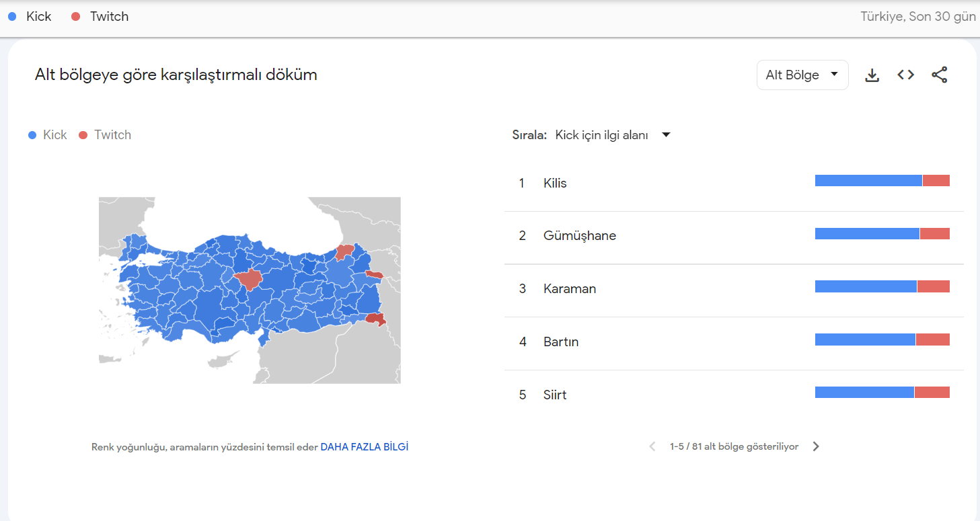Click the Kilis Kick/Twitch ratio bar
This screenshot has height=521, width=980.
(x=882, y=181)
